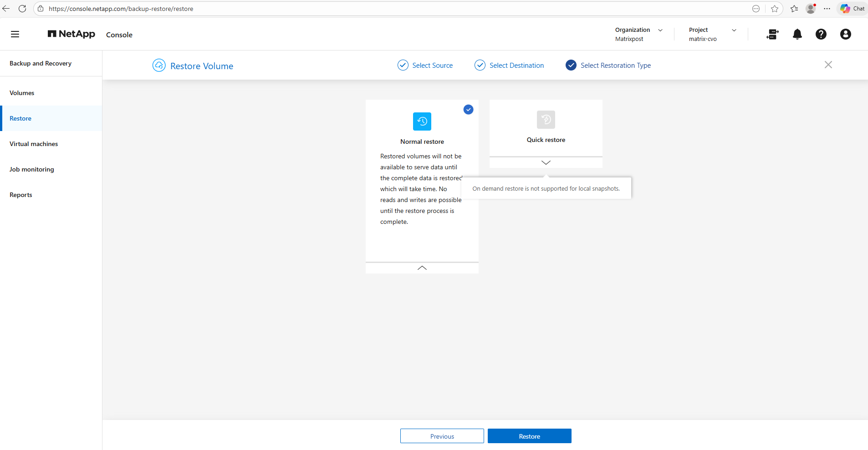Screen dimensions: 868x450
Task: Go to Select Destination step
Action: (x=509, y=66)
